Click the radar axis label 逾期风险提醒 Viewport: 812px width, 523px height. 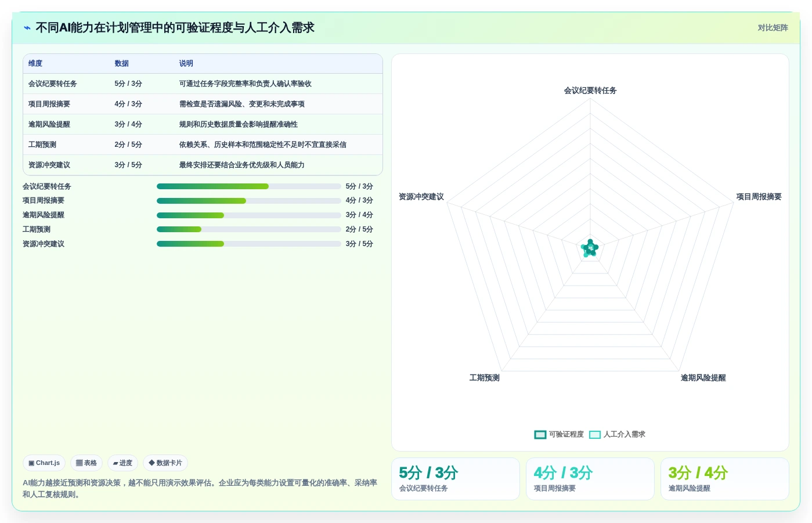(703, 378)
